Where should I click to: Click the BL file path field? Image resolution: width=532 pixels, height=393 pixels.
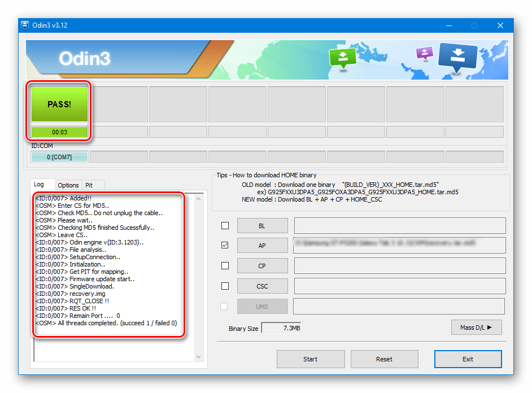click(x=400, y=226)
